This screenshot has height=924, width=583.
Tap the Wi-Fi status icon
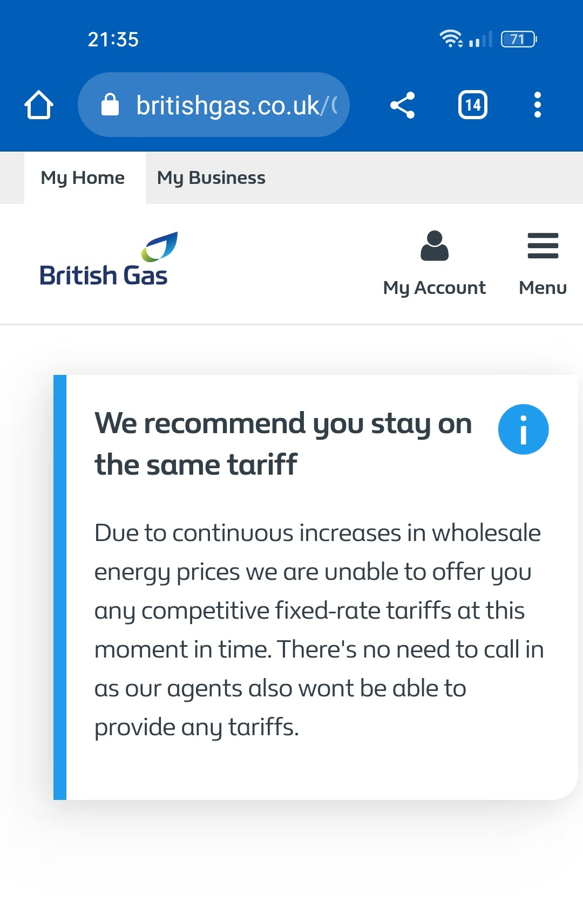pyautogui.click(x=451, y=39)
